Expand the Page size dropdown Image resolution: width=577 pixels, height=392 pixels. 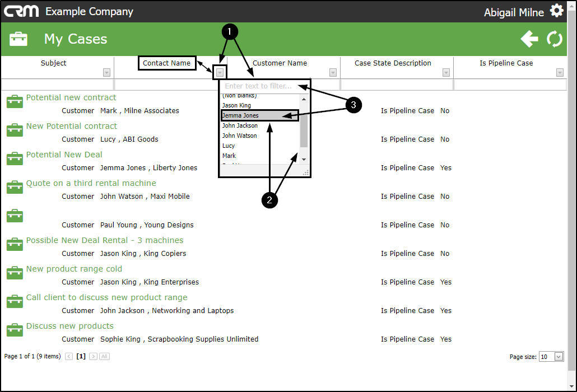click(559, 357)
